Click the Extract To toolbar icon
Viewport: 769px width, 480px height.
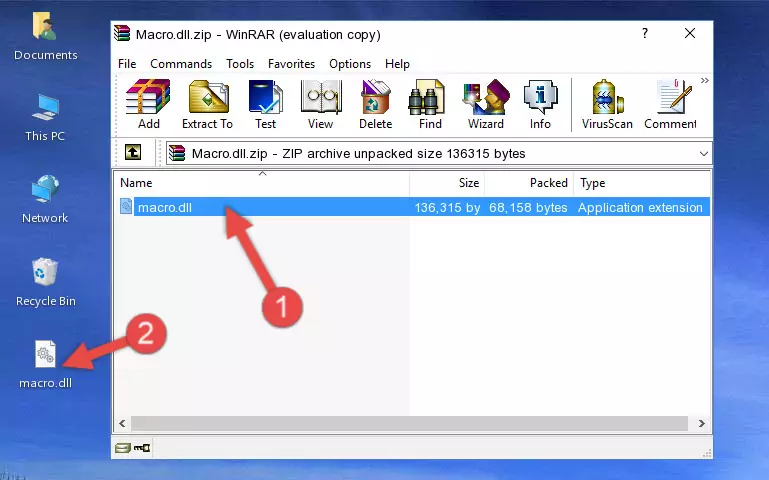pyautogui.click(x=207, y=104)
